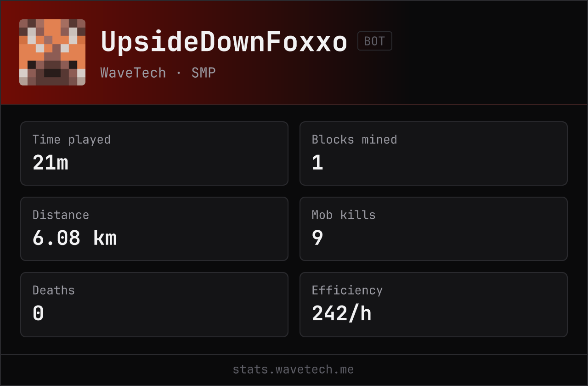588x386 pixels.
Task: Click the Distance label text
Action: (61, 215)
